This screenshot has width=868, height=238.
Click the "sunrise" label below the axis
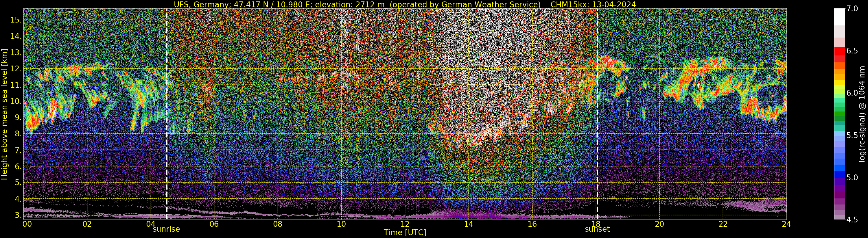[x=167, y=229]
